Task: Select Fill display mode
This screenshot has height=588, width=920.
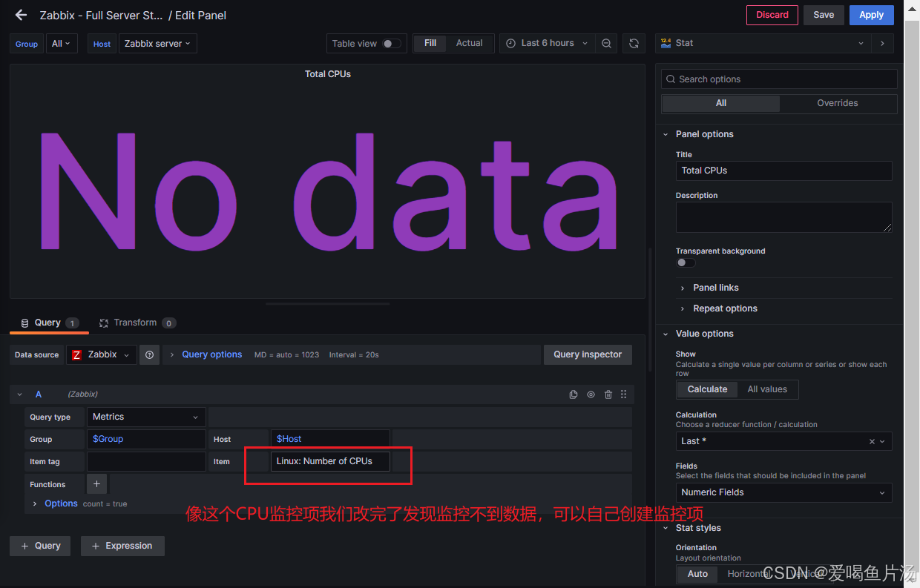Action: [430, 43]
